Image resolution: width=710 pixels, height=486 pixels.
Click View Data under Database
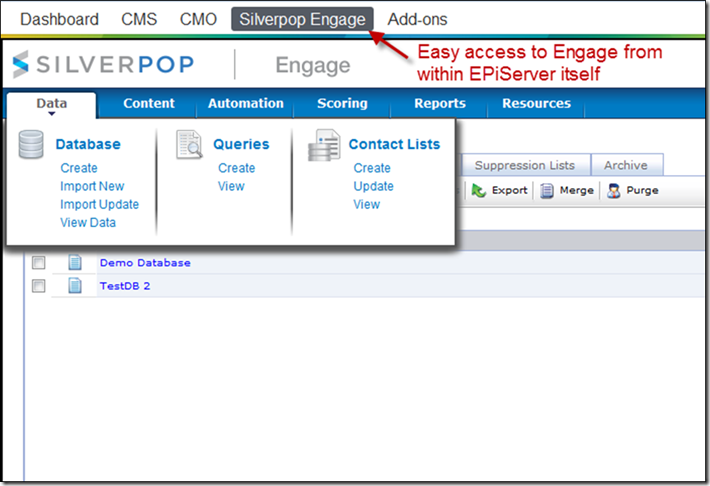point(88,222)
